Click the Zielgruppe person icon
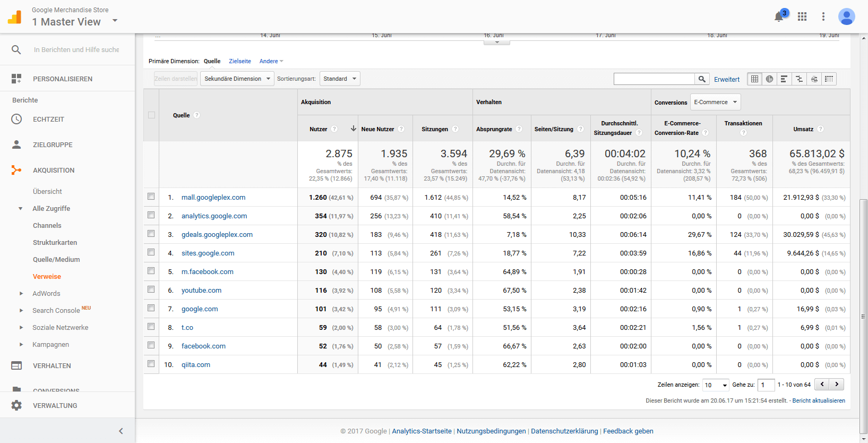The height and width of the screenshot is (443, 868). 16,144
